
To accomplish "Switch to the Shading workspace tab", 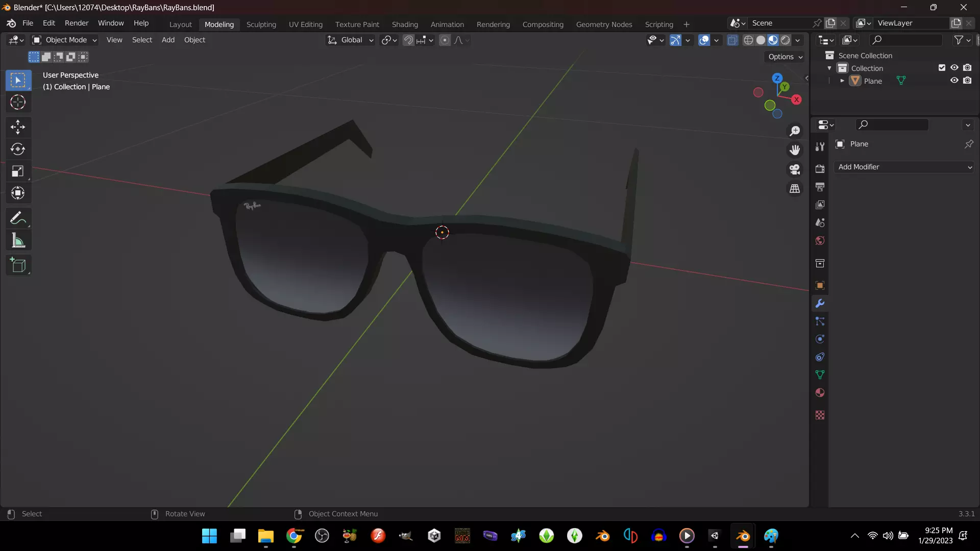I will pos(405,24).
